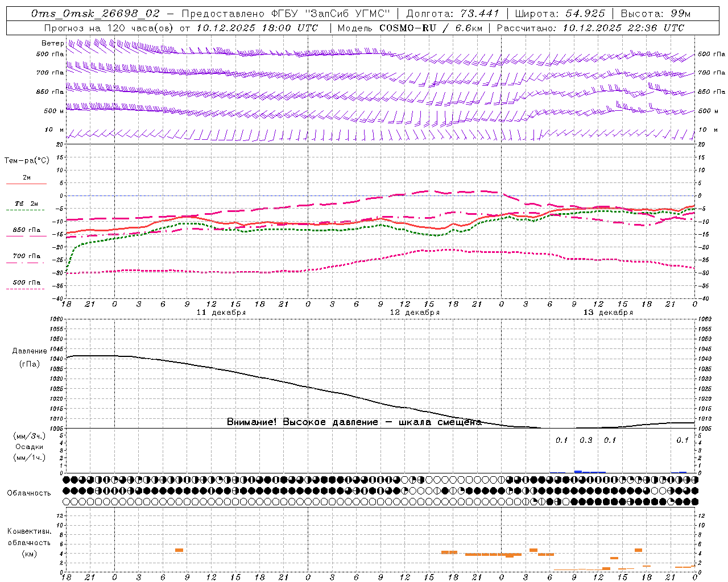Click the latitude value Широта: 54.925

(x=560, y=14)
